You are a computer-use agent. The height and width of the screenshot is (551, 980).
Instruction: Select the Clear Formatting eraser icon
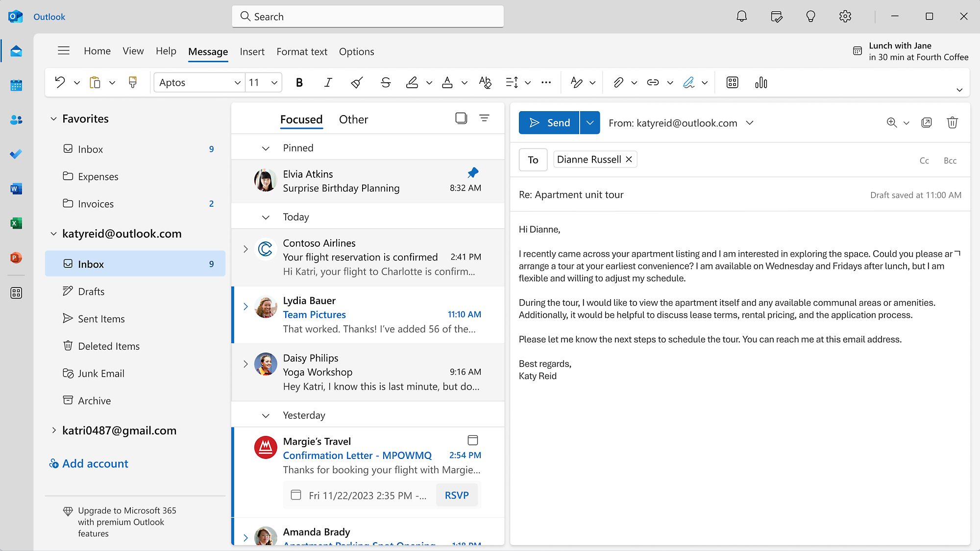pyautogui.click(x=485, y=82)
